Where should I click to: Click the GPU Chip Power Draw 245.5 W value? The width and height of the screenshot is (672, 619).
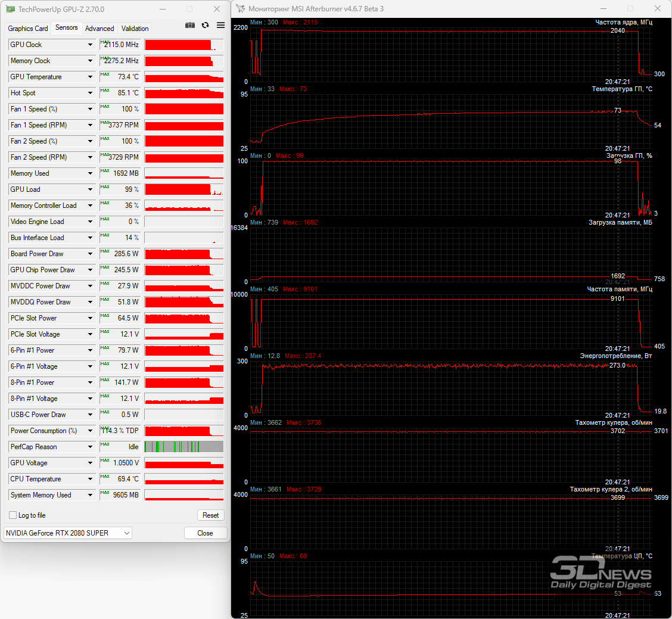[120, 270]
